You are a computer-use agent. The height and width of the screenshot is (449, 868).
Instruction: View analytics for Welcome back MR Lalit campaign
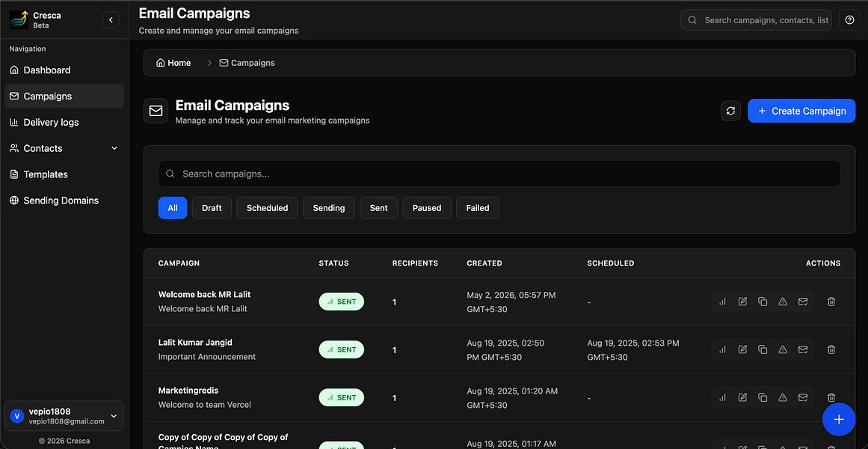pyautogui.click(x=722, y=302)
